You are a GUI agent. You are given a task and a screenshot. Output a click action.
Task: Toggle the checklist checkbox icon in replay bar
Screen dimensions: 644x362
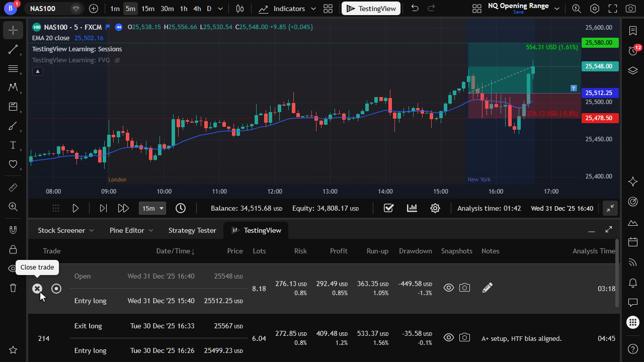point(388,208)
